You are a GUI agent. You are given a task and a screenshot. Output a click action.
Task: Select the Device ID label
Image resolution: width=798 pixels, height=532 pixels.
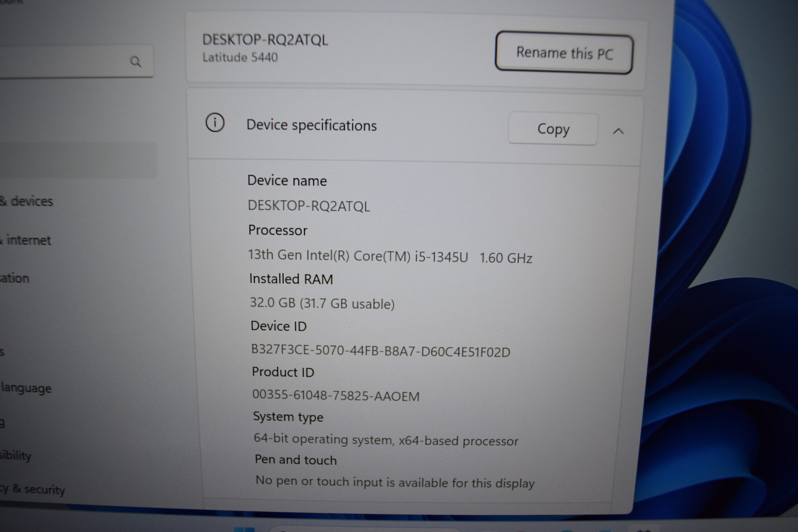[279, 326]
